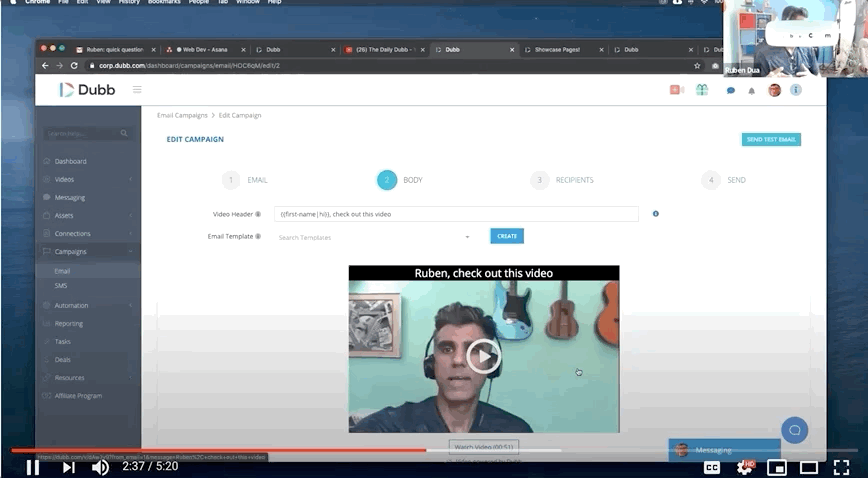
Task: Click Send Test Email button
Action: point(771,140)
